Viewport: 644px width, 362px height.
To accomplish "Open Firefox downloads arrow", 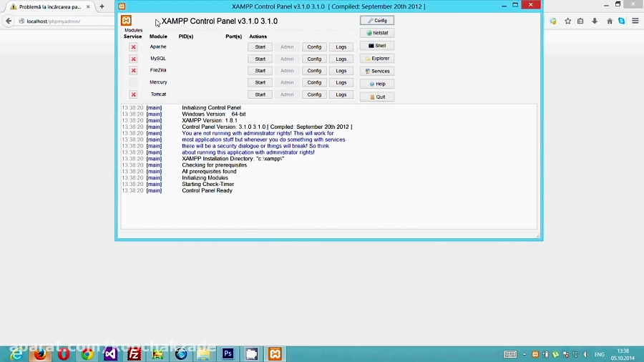I will pyautogui.click(x=595, y=21).
